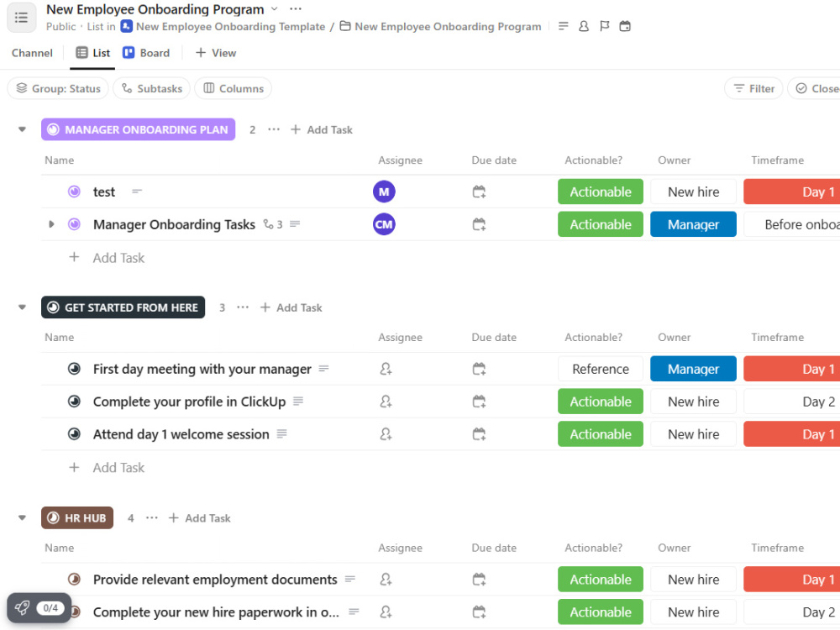Click the Reference cell on First day meeting row
Viewport: 840px width, 630px height.
point(601,369)
